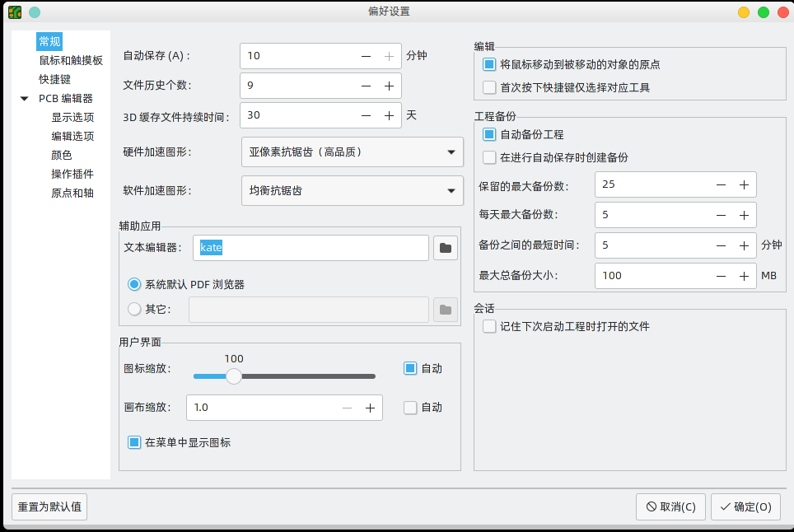Toggle 在菜单中显示图标 setting

133,442
